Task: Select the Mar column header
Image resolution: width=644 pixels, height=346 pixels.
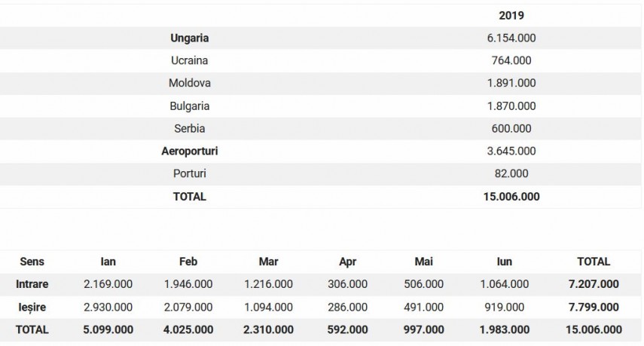Action: pyautogui.click(x=268, y=262)
